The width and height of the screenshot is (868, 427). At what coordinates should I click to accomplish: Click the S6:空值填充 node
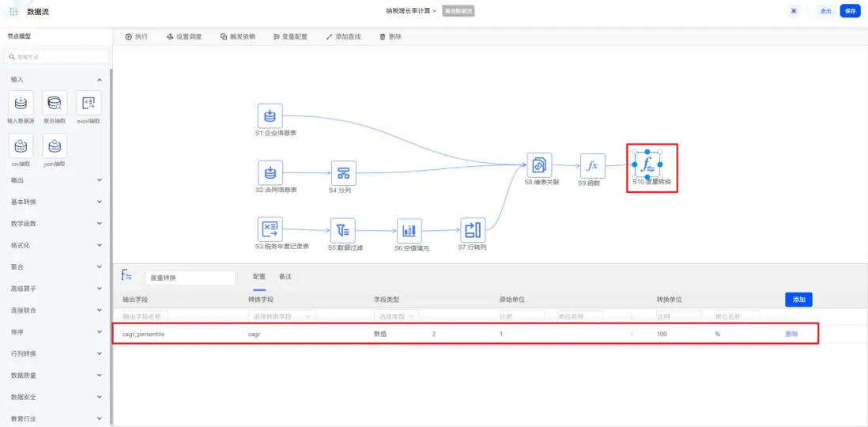click(409, 230)
